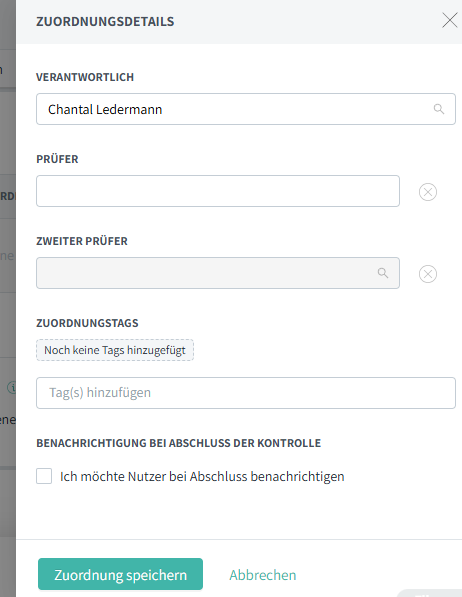
Task: Click the ZWEITER PRÜFER field label
Action: [82, 241]
